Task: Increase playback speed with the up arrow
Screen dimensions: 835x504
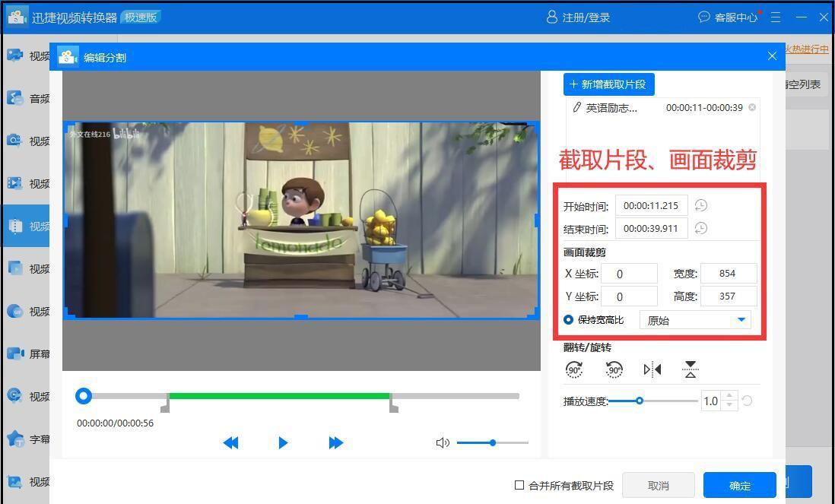Action: pos(729,396)
